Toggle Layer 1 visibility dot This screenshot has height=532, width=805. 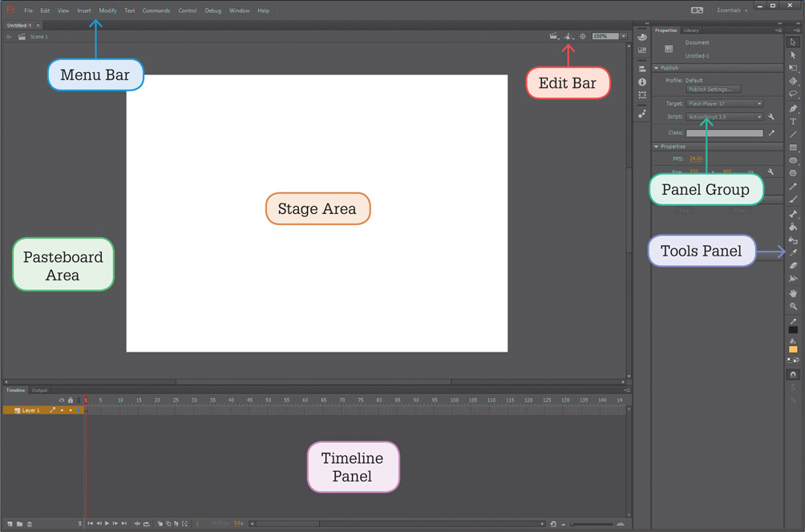[62, 410]
